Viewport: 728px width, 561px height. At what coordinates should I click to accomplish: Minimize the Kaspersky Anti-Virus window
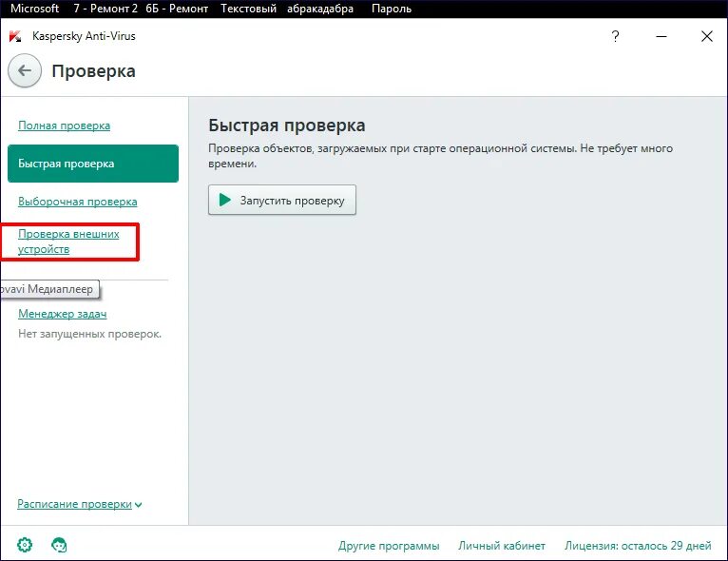(x=661, y=36)
